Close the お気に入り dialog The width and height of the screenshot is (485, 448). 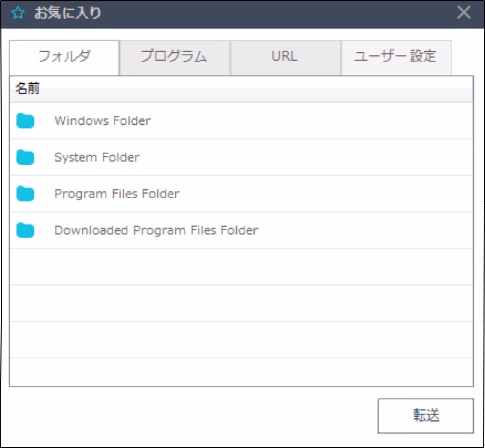464,13
